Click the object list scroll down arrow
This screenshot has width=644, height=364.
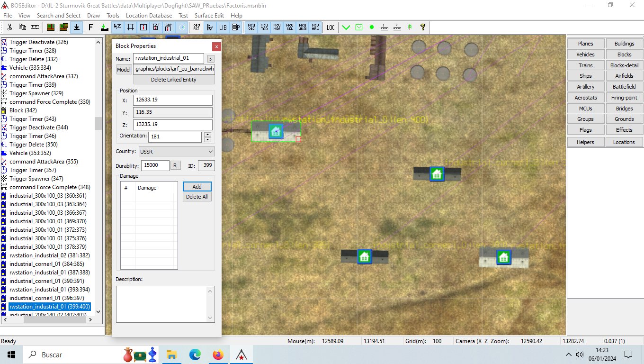(x=98, y=311)
